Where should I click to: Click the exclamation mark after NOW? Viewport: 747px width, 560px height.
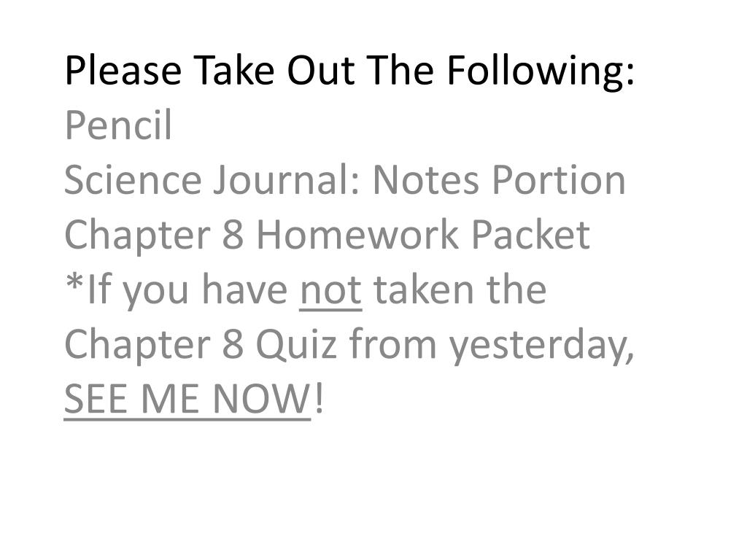click(x=320, y=398)
